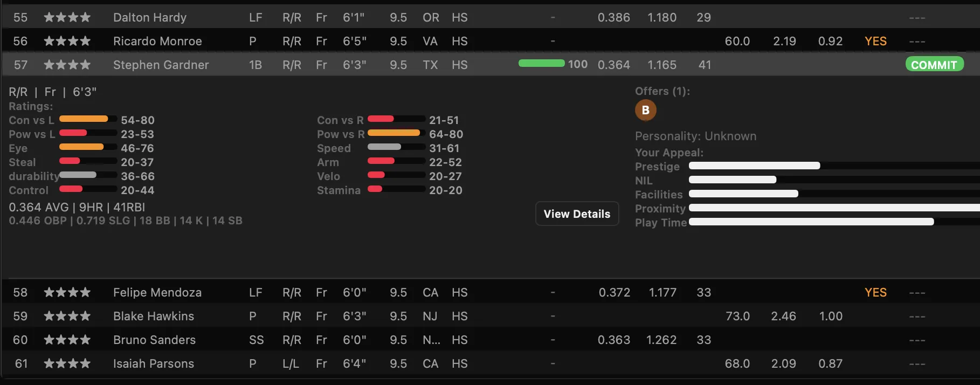Click the YES label on Felipe Mendoza's row
This screenshot has height=385, width=980.
[875, 292]
